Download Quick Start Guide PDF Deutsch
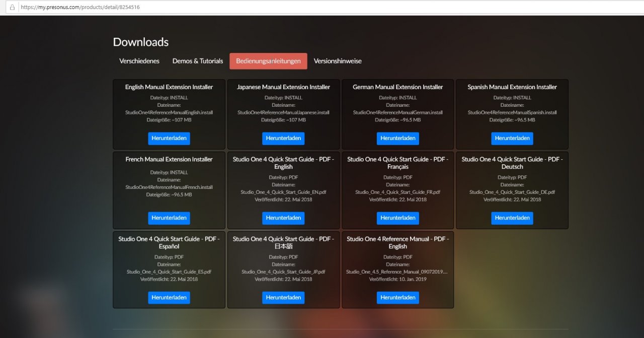 tap(512, 218)
